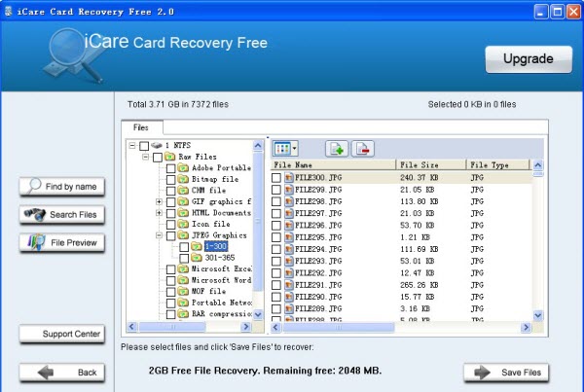Sort by the File Type column header
Viewport: 584px width, 392px height.
pos(498,164)
